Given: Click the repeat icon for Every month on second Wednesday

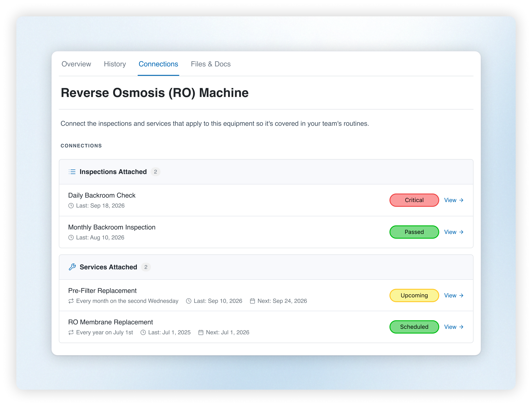Looking at the screenshot, I should tap(71, 301).
